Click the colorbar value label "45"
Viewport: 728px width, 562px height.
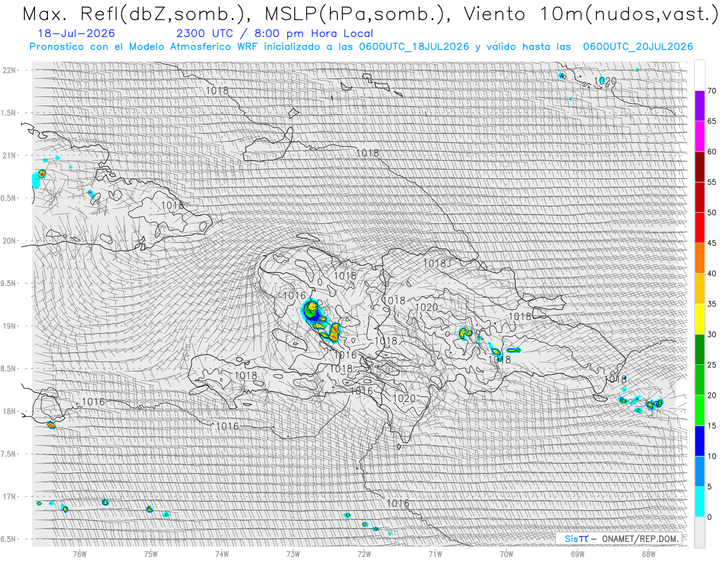click(x=712, y=243)
